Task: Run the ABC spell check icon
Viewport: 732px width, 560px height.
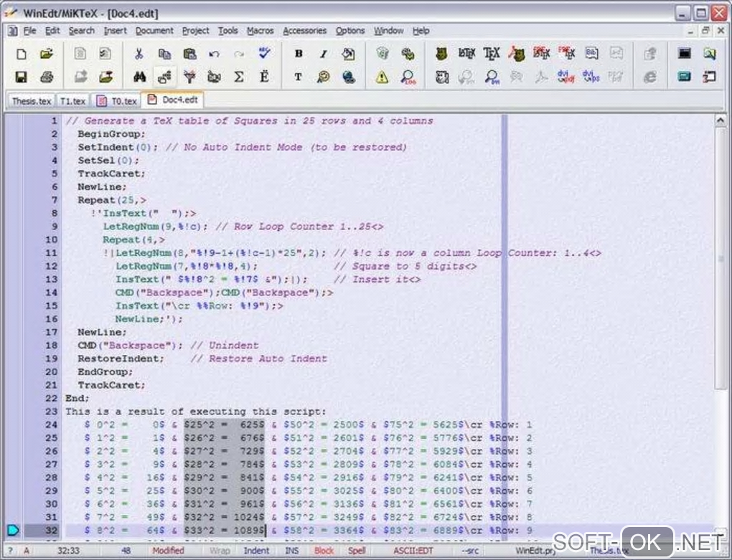Action: (x=265, y=54)
